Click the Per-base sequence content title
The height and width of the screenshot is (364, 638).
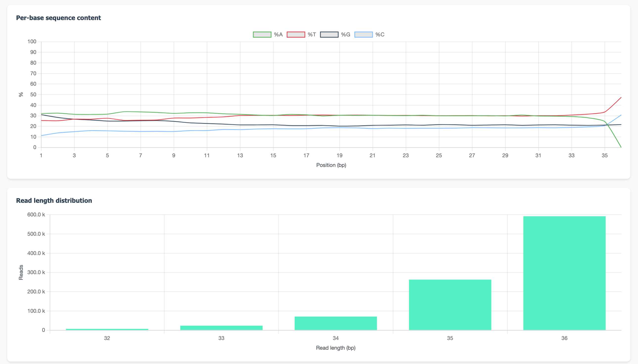coord(59,18)
